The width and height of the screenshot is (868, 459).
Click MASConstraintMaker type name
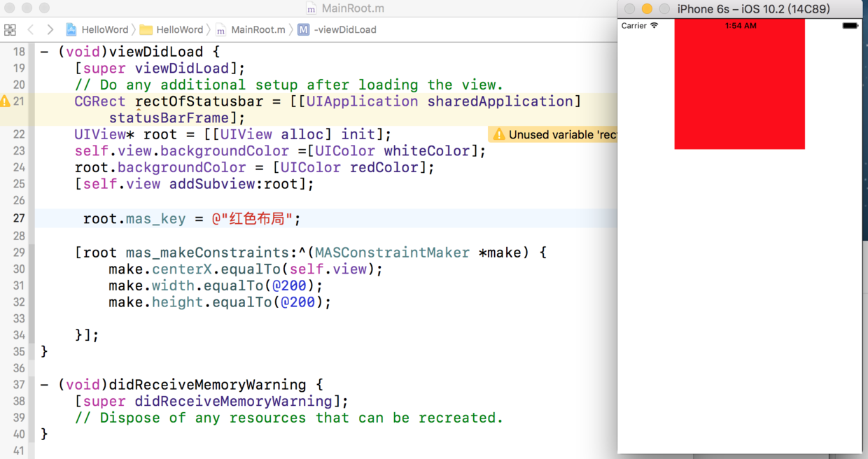[392, 253]
